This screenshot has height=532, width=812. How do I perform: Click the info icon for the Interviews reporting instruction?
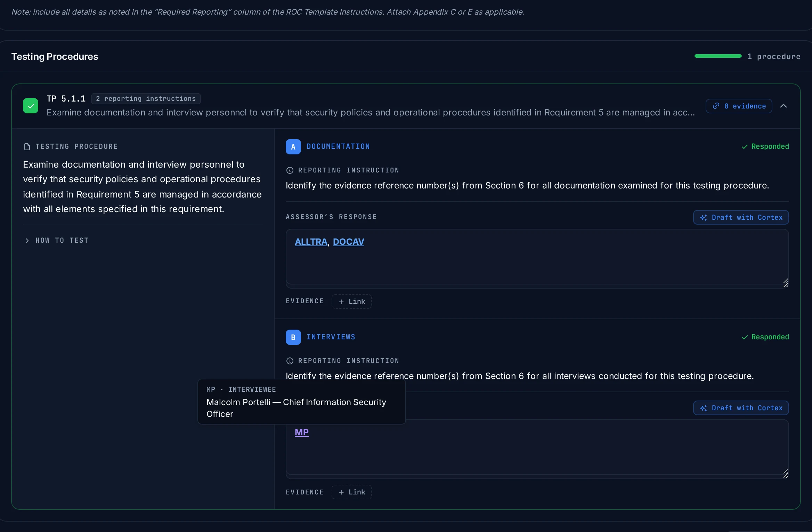[290, 361]
